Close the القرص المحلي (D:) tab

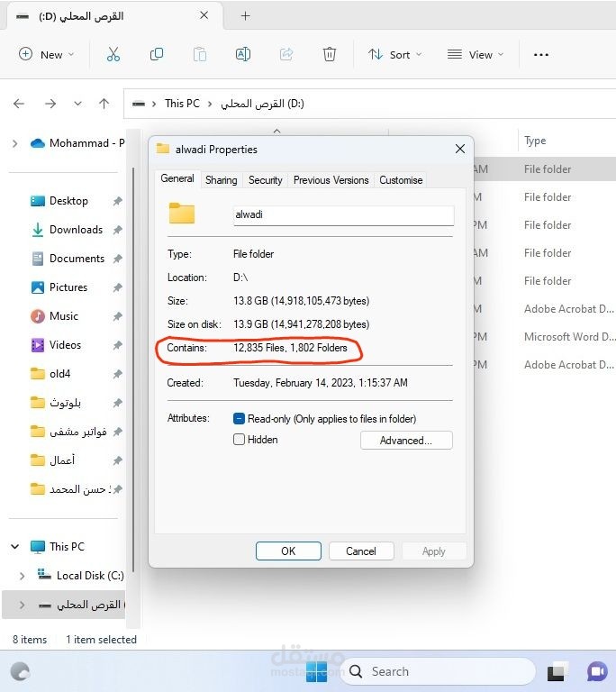point(204,15)
